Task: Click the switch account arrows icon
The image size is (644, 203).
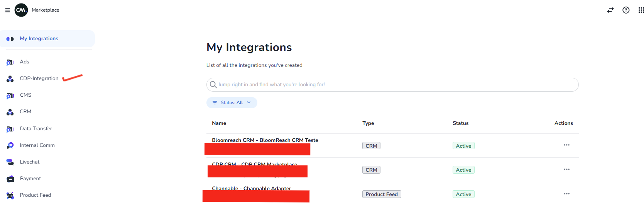Action: pyautogui.click(x=610, y=10)
